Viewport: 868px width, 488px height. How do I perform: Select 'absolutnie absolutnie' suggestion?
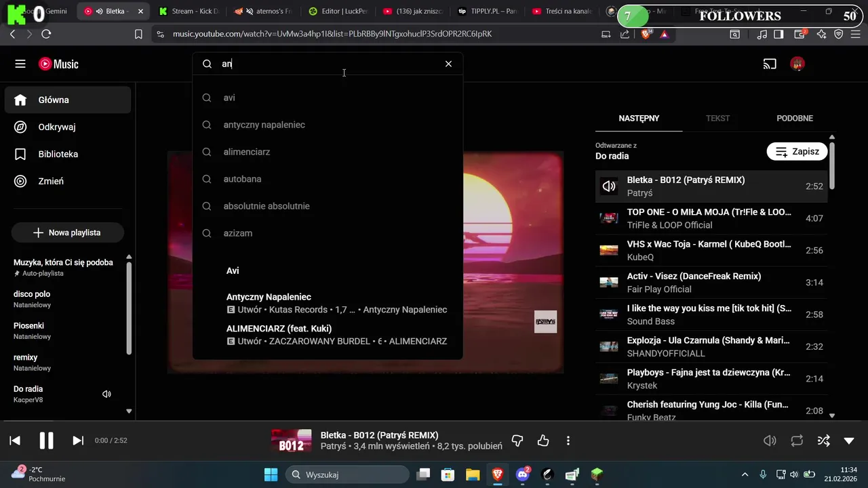[328, 206]
